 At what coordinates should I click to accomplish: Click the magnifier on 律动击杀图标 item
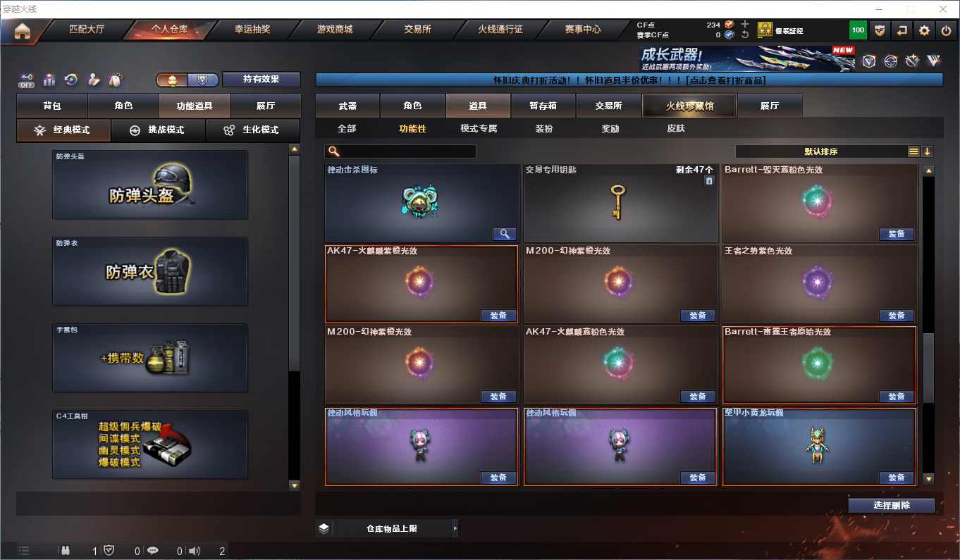pos(503,234)
